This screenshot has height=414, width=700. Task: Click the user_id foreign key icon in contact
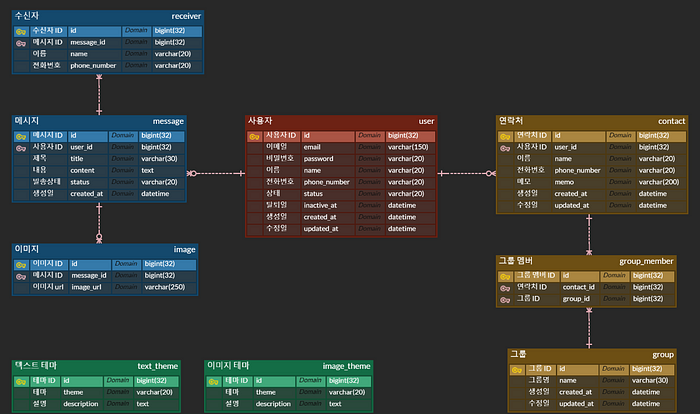505,148
